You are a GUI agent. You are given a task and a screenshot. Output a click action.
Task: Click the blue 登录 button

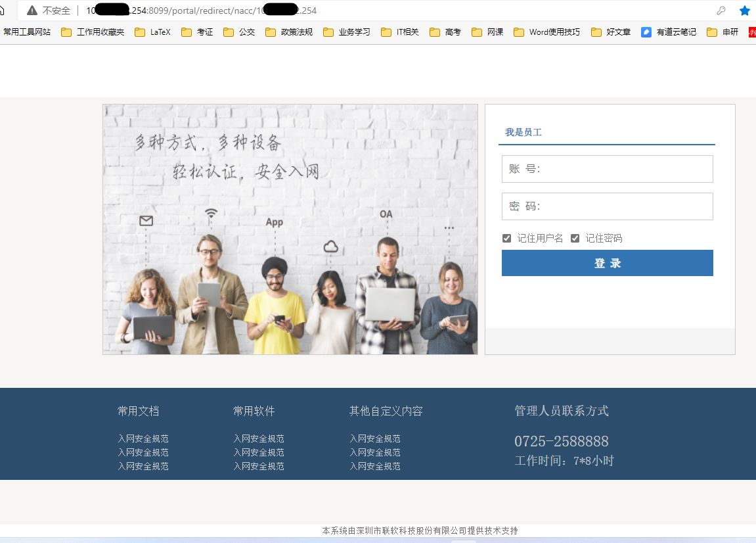tap(607, 263)
